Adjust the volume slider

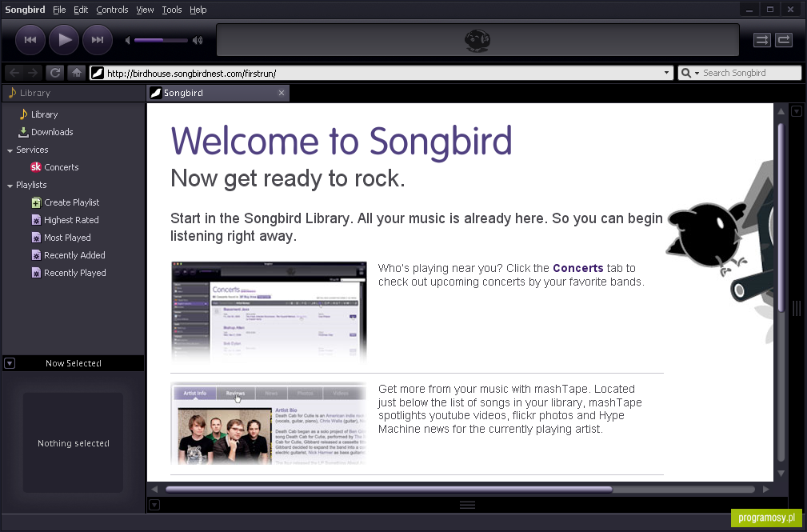click(x=161, y=40)
